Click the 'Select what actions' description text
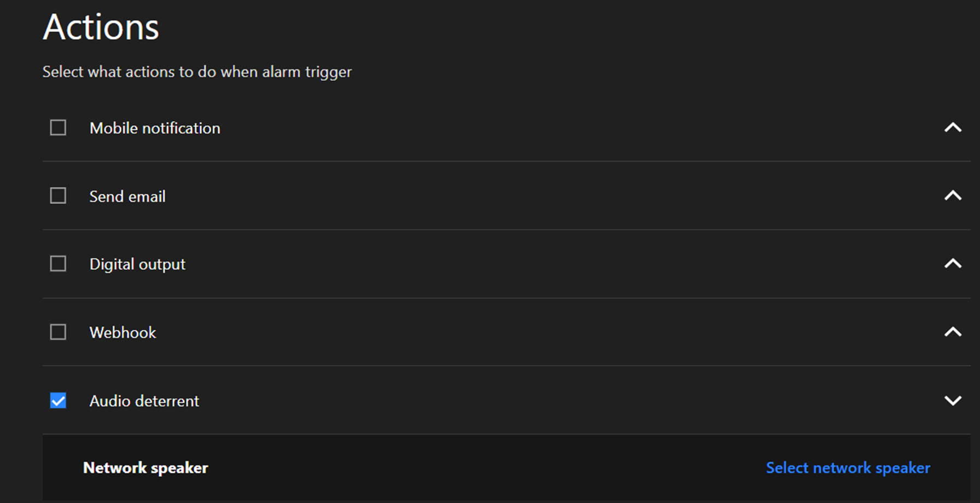Screen dimensions: 980x503 click(197, 72)
